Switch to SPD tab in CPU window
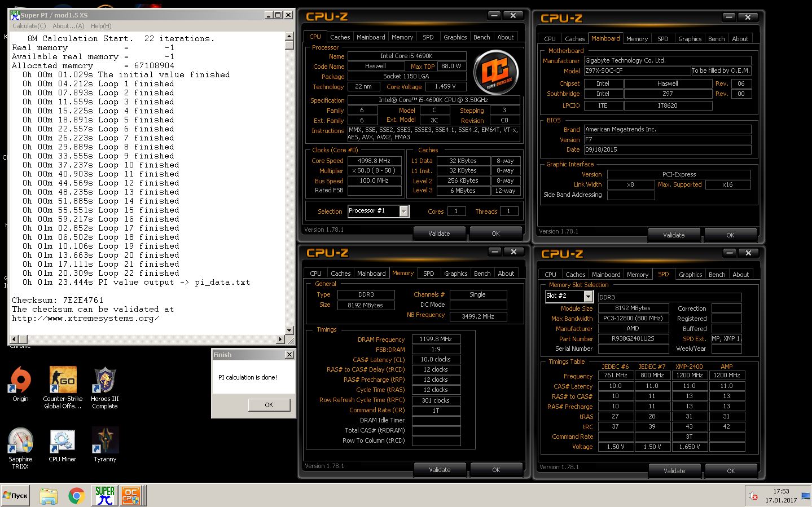The height and width of the screenshot is (507, 812). 428,37
